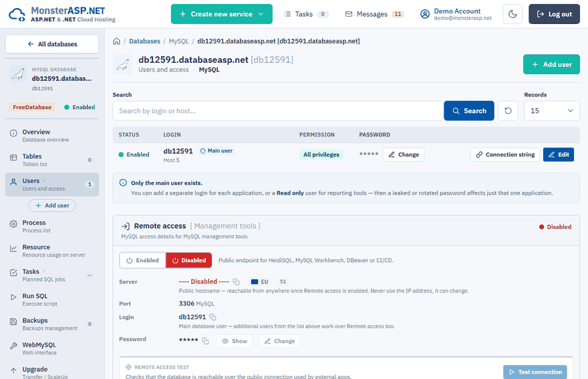Open WebMySQL web interface
This screenshot has height=379, width=588.
pos(52,348)
